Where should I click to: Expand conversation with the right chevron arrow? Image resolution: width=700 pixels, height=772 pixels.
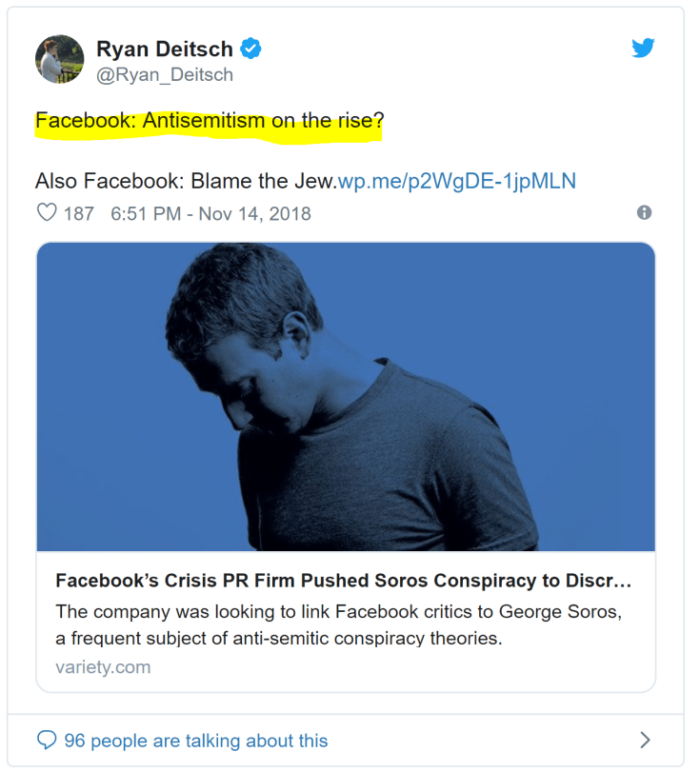645,741
